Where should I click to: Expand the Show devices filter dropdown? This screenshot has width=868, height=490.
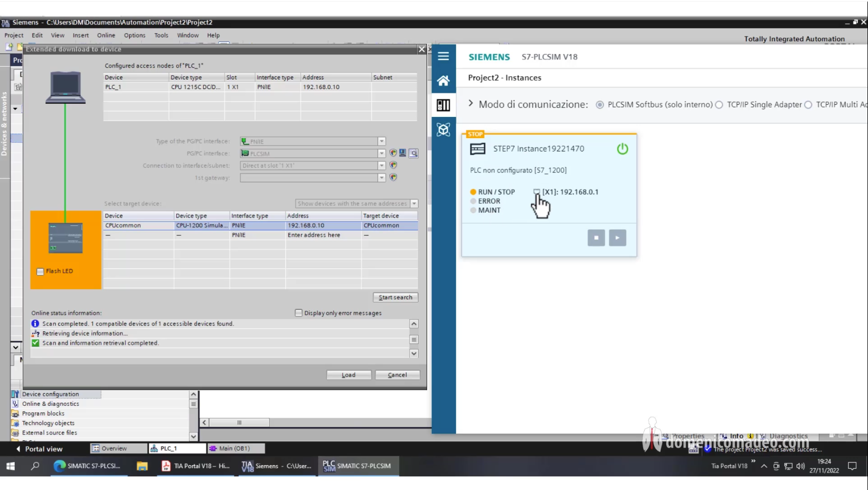pyautogui.click(x=414, y=204)
